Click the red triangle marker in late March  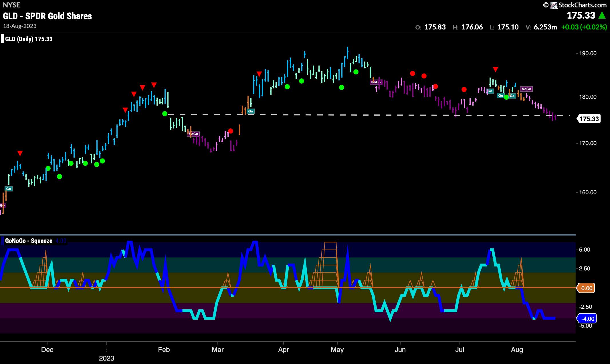pyautogui.click(x=259, y=74)
